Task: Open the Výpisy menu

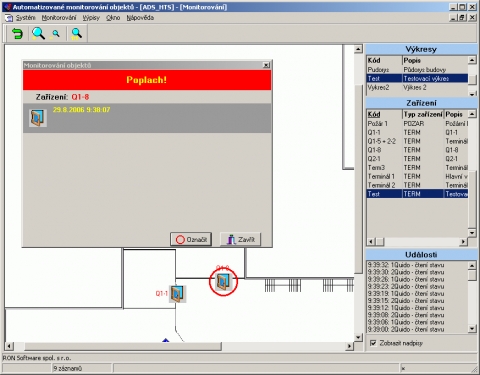Action: pyautogui.click(x=91, y=18)
